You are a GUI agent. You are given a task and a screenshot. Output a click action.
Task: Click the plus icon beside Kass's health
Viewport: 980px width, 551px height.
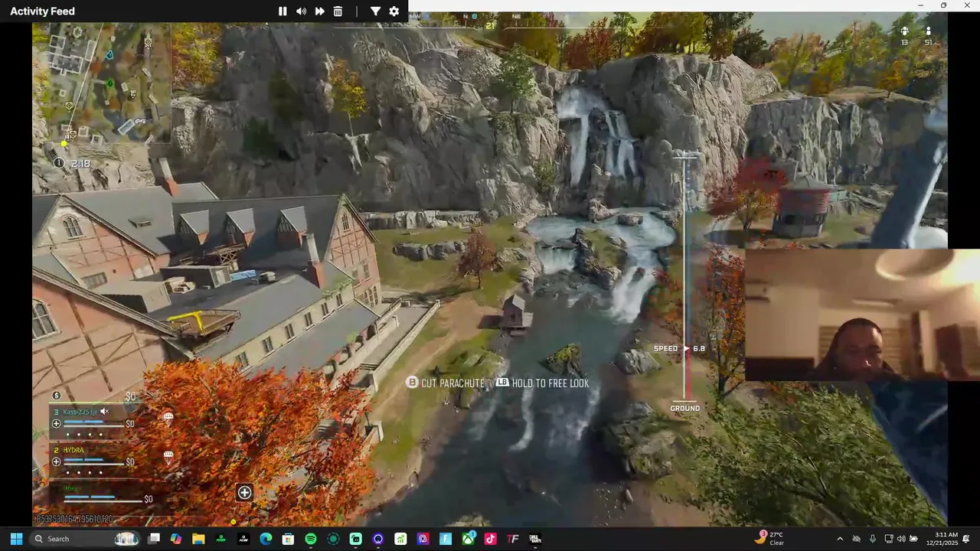(x=56, y=423)
